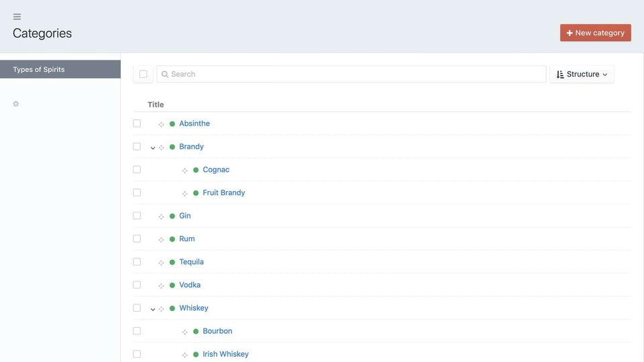Screen dimensions: 644x362
Task: Open the hamburger navigation menu
Action: pyautogui.click(x=17, y=17)
